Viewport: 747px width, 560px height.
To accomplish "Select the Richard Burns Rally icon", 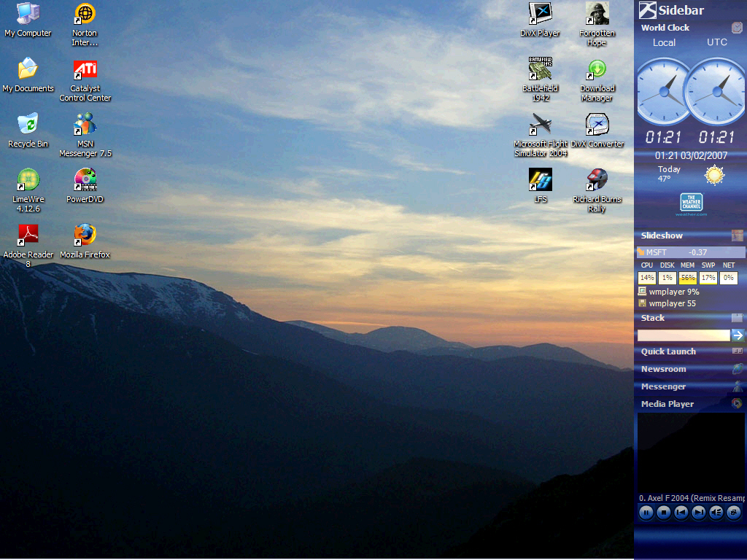I will click(597, 190).
